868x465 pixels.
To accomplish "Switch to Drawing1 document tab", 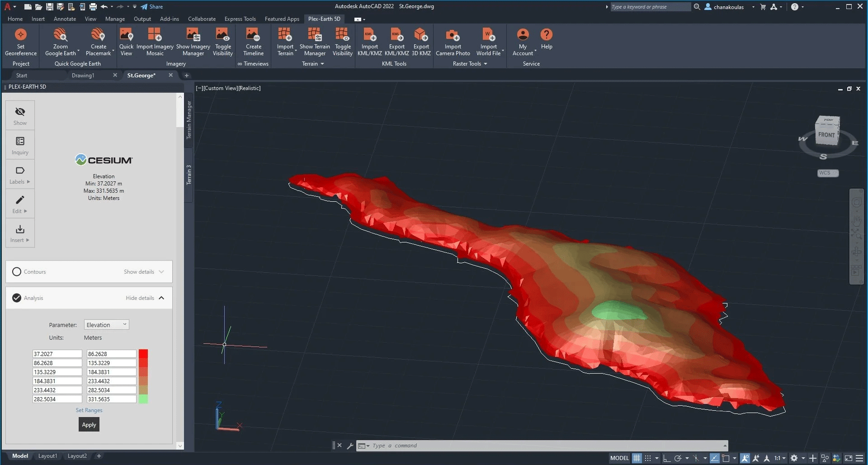I will pos(83,76).
